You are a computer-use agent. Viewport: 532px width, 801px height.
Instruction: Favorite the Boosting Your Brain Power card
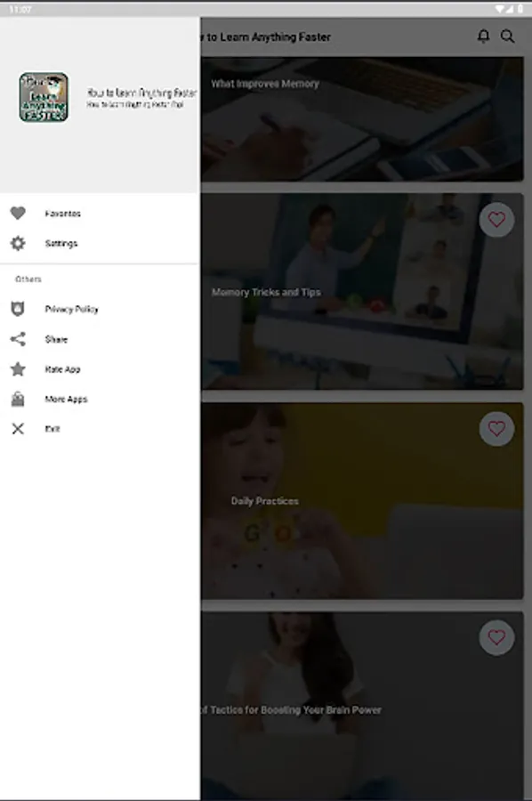[x=496, y=637]
